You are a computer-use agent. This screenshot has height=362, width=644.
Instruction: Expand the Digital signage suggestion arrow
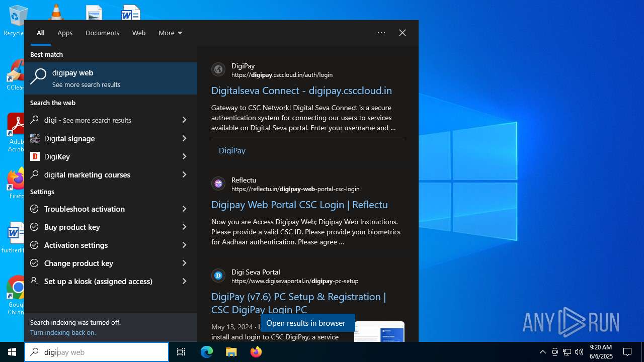[x=184, y=138]
